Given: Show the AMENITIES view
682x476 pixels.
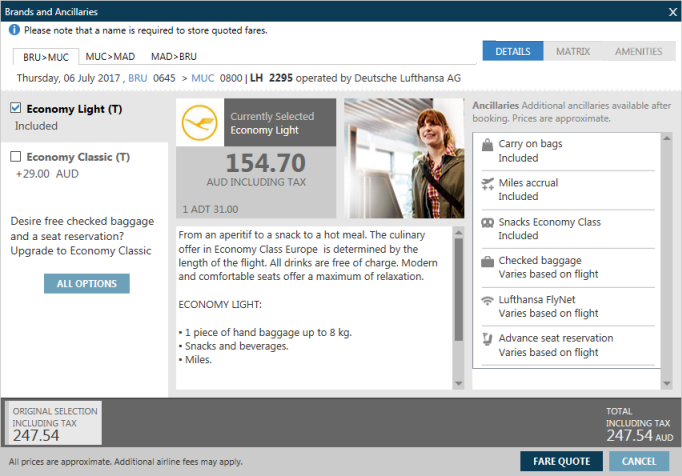Looking at the screenshot, I should [x=638, y=51].
